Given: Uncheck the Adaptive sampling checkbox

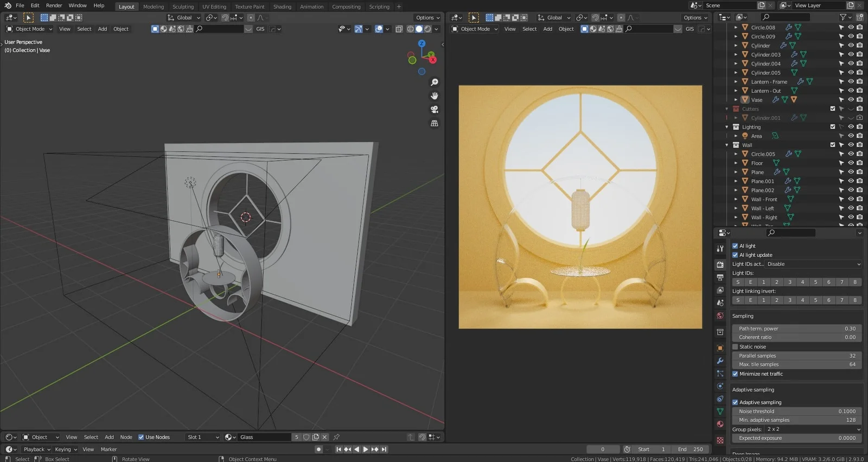Looking at the screenshot, I should click(x=735, y=402).
